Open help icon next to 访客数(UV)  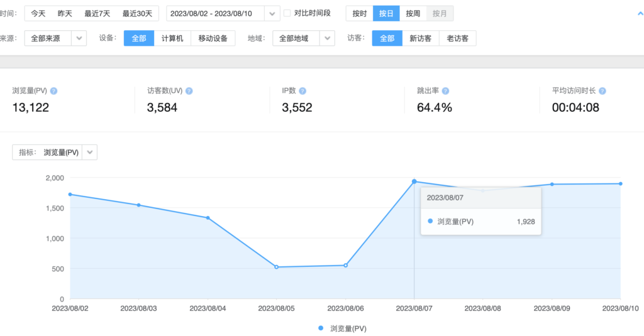[189, 91]
